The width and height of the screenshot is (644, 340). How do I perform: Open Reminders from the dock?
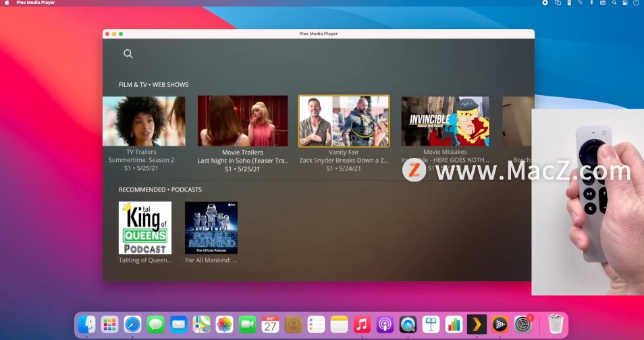click(x=316, y=324)
